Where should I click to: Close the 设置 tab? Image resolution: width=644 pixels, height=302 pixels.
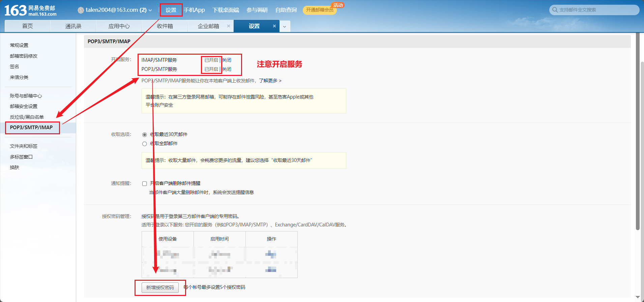tap(274, 26)
